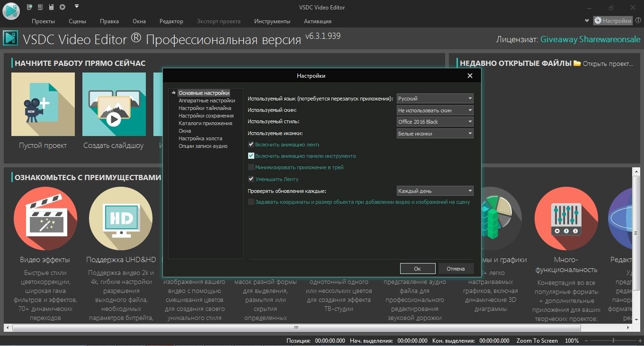Open the quick access toolbar customize arrow
This screenshot has width=644, height=346.
[x=77, y=7]
